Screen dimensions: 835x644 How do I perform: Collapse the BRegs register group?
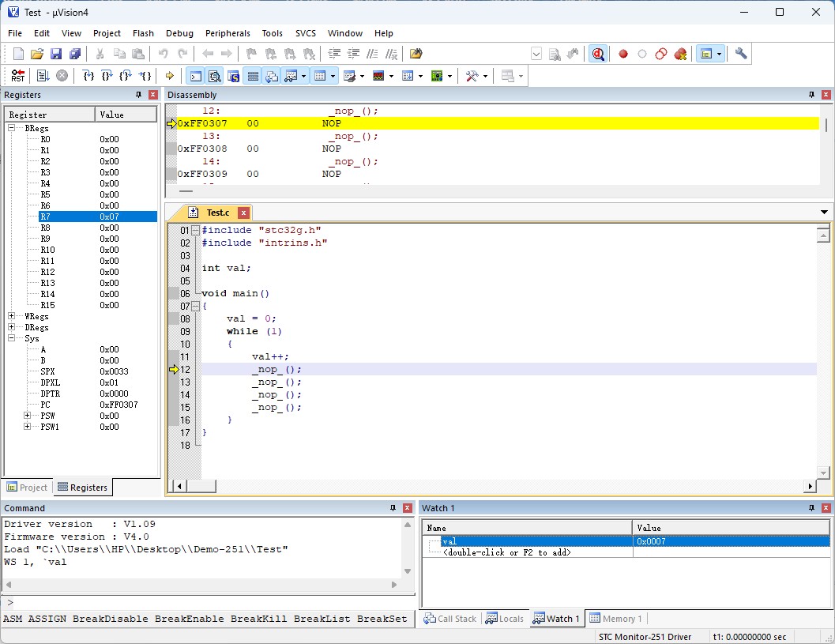click(11, 128)
